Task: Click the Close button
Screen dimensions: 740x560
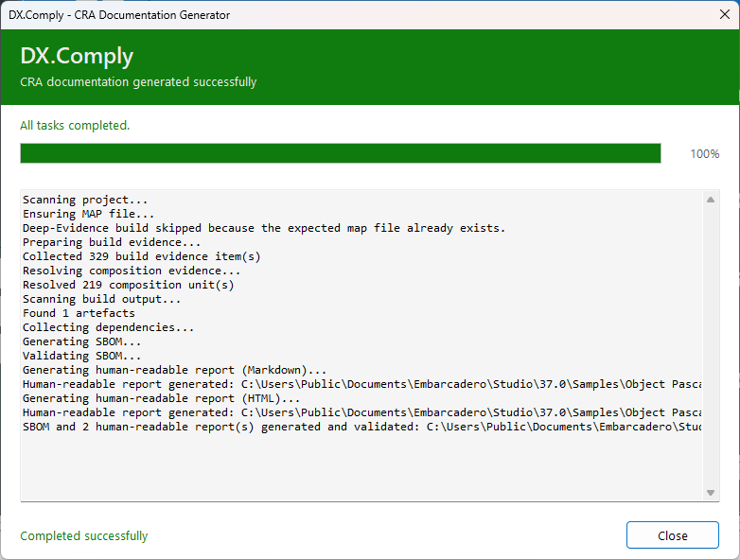Action: (x=672, y=535)
